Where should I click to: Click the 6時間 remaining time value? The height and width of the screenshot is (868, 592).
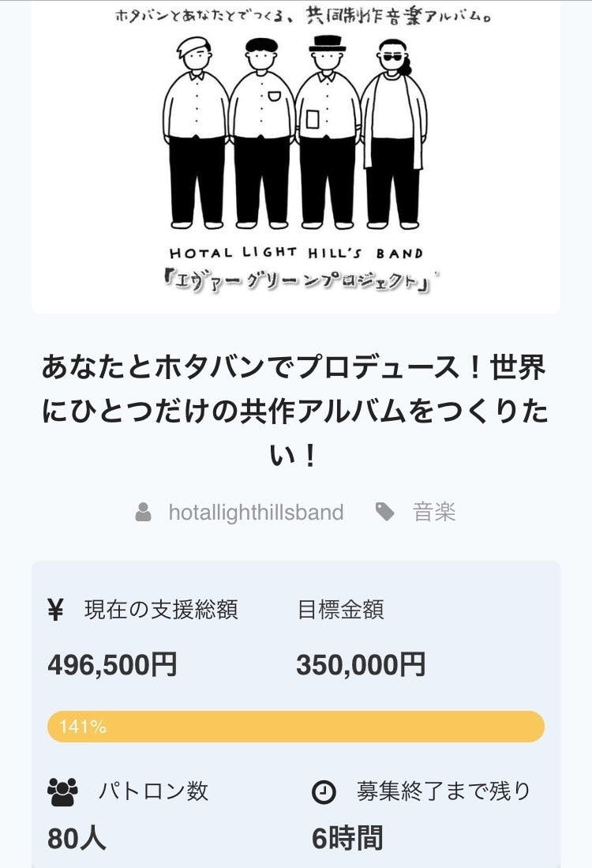pyautogui.click(x=347, y=838)
